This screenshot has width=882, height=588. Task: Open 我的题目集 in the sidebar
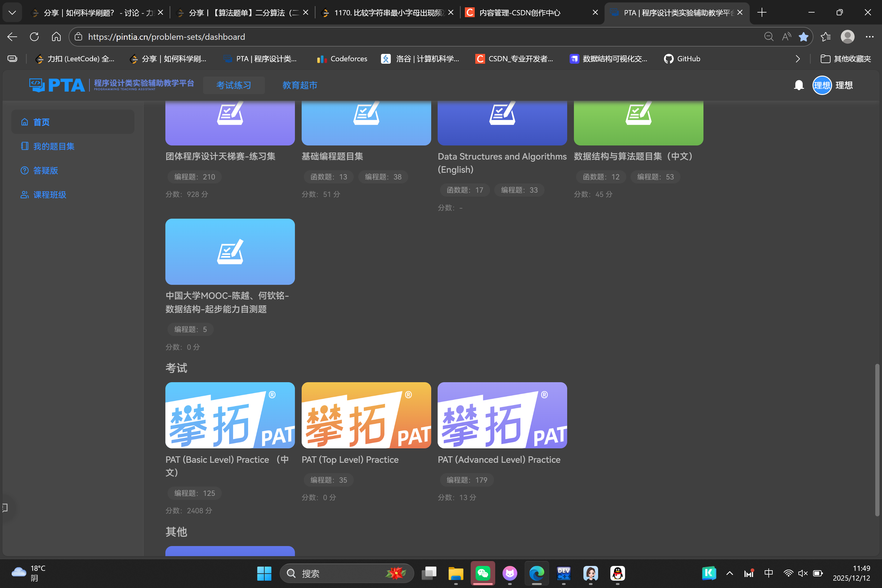pos(54,146)
